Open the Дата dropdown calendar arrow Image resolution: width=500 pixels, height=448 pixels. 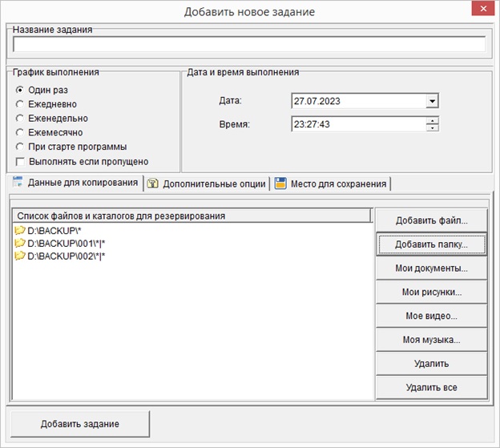[432, 101]
